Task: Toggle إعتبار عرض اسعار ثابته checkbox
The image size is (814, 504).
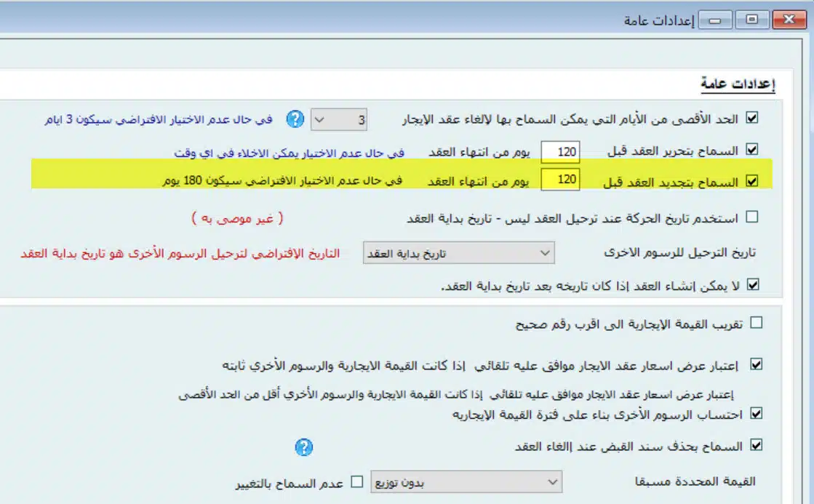Action: pyautogui.click(x=756, y=364)
